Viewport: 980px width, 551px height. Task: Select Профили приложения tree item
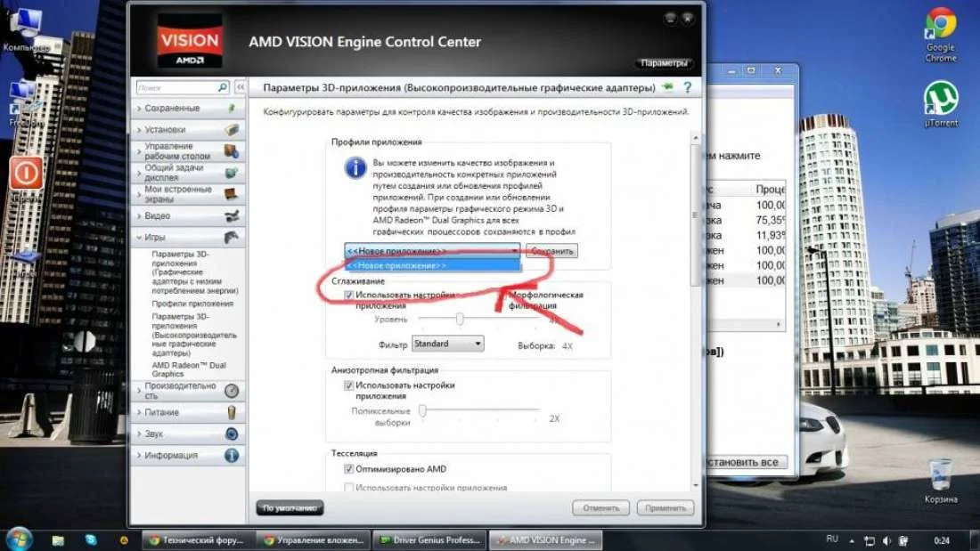click(192, 304)
